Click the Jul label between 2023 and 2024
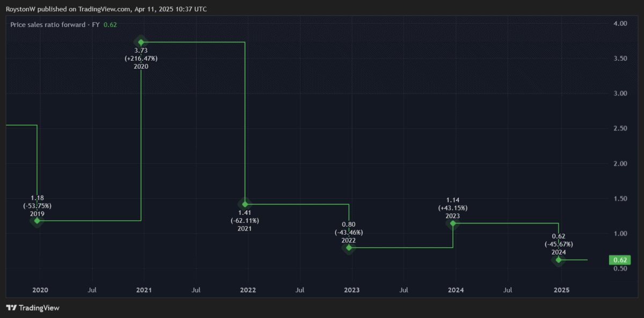Screen dimensions: 644x318 click(x=404, y=290)
